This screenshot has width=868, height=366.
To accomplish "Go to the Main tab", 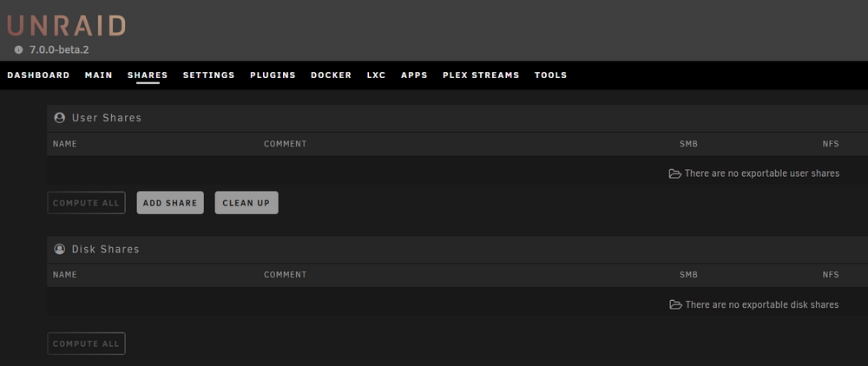I will coord(99,75).
